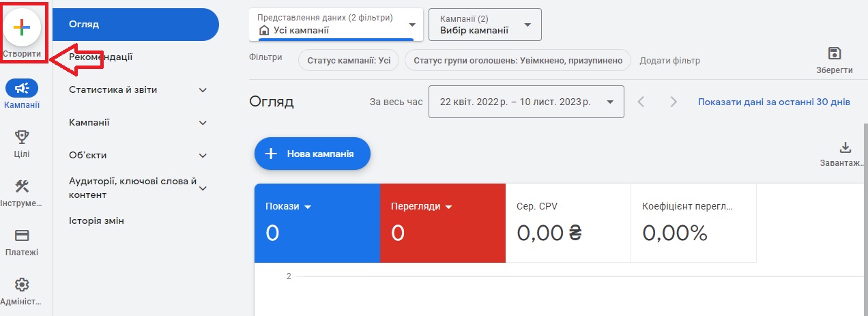Expand Статистика й звіти section
Screen dimensions: 868x316
pos(203,90)
